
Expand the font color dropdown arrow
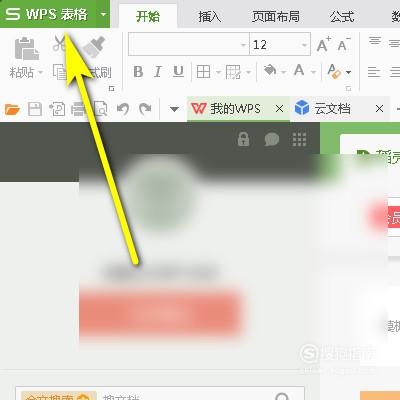tap(313, 72)
